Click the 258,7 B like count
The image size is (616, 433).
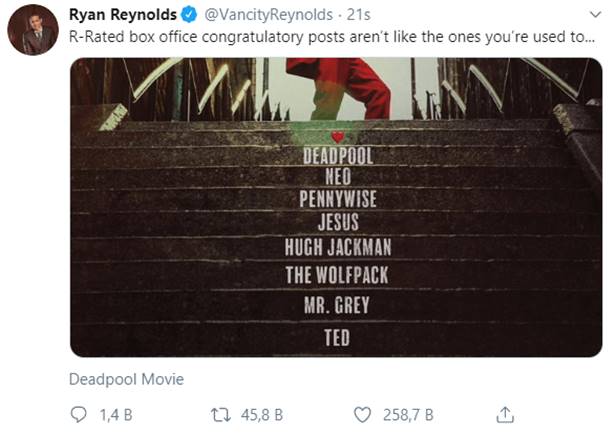click(x=408, y=415)
